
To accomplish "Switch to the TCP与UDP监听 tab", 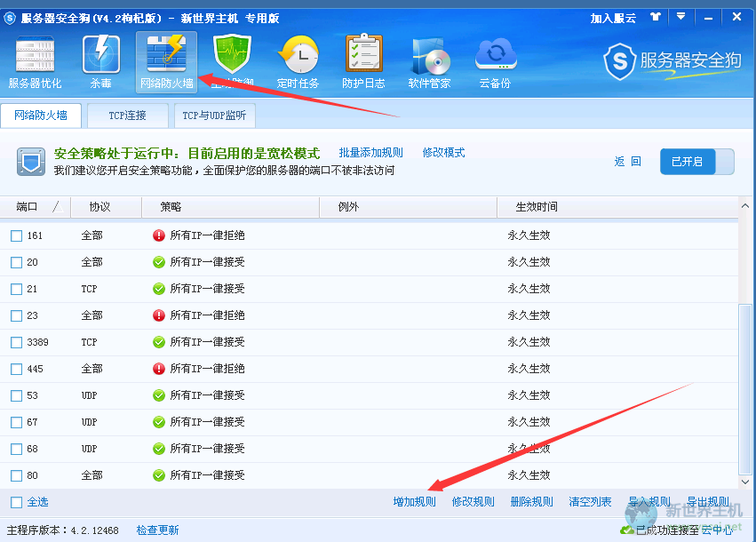I will (214, 116).
